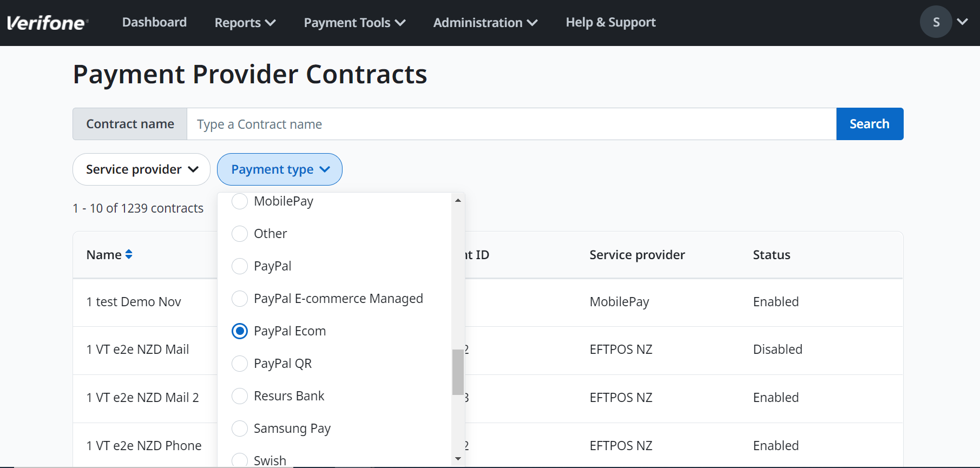Click the Verifone logo

click(48, 22)
